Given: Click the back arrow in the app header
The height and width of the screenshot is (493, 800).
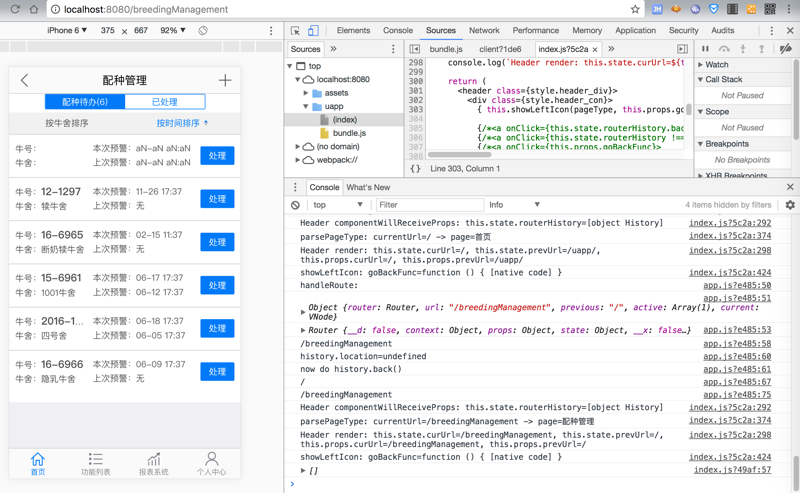Looking at the screenshot, I should click(x=25, y=80).
